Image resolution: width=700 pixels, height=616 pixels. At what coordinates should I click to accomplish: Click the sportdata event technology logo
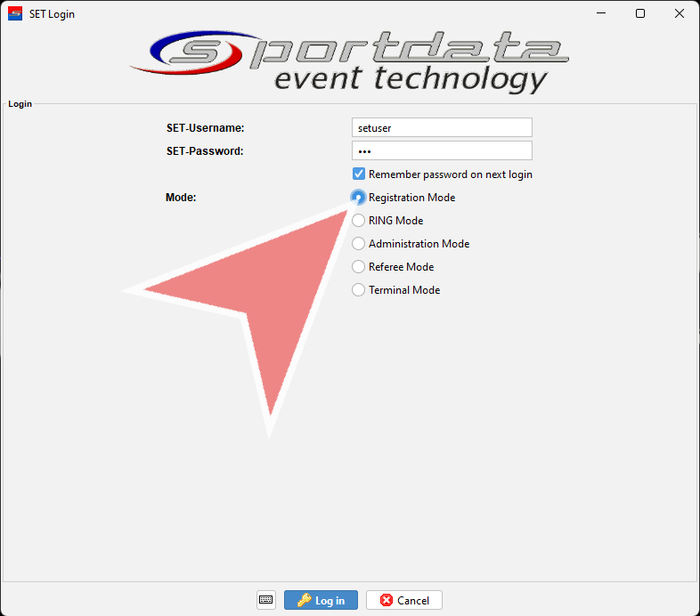pos(349,61)
